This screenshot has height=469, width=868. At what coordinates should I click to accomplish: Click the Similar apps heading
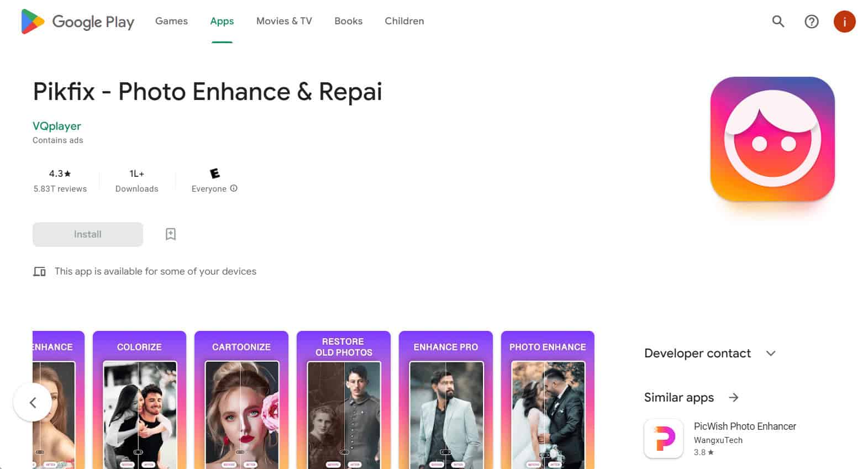click(x=679, y=397)
